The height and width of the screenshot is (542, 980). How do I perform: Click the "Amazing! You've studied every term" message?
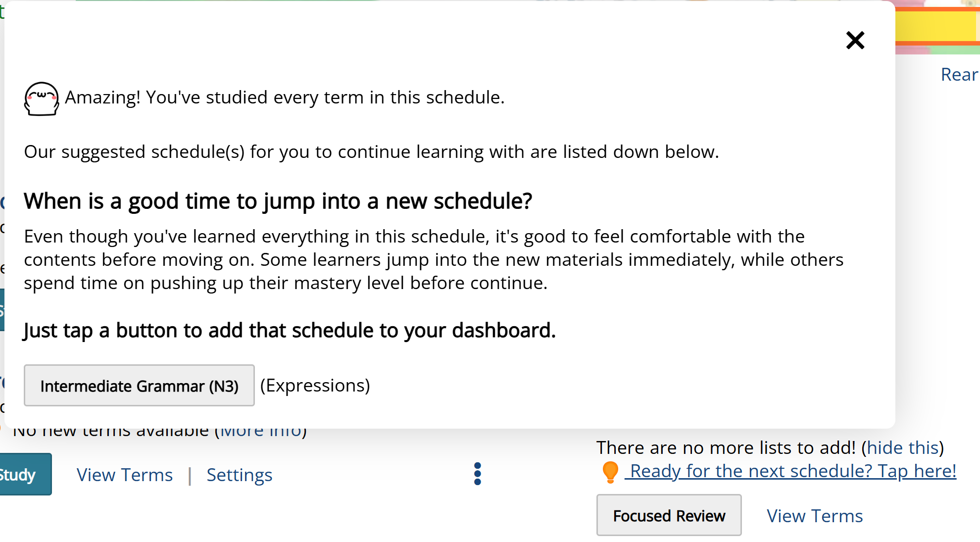(x=285, y=98)
